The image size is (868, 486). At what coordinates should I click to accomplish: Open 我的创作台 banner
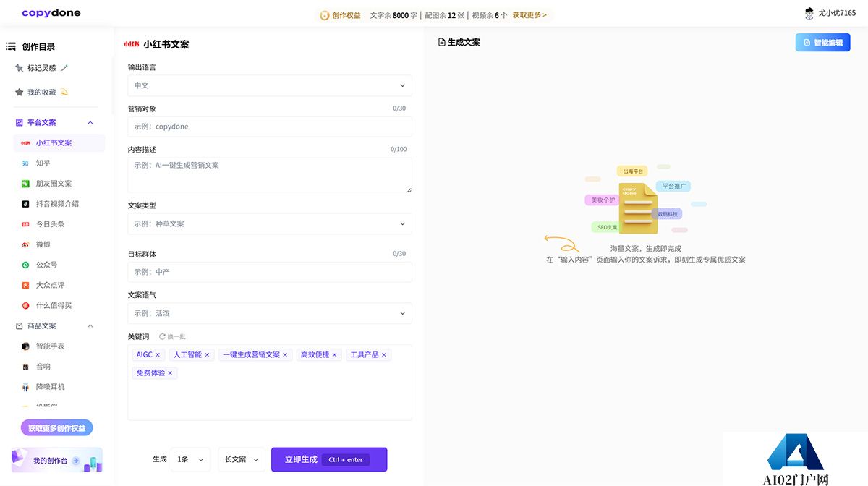57,461
